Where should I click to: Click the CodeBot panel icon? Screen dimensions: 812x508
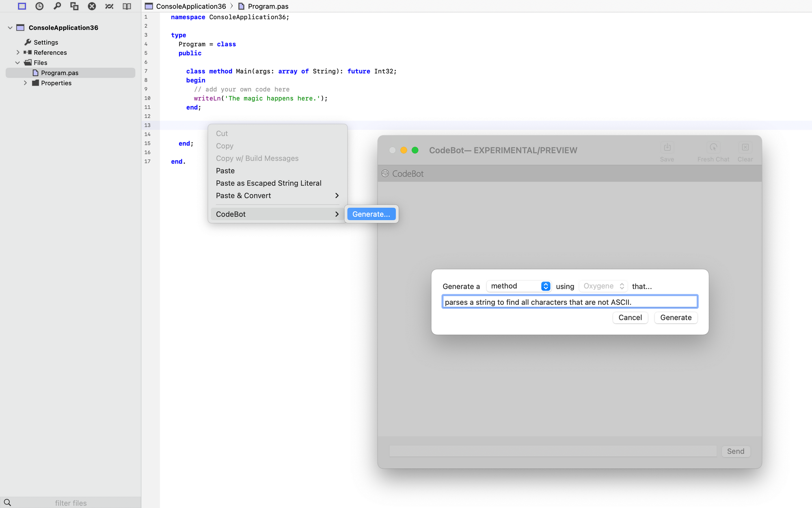385,173
